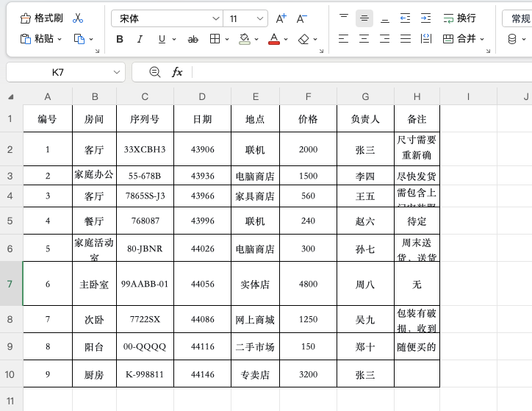
Task: Click the Paste (粘贴) button
Action: click(37, 39)
